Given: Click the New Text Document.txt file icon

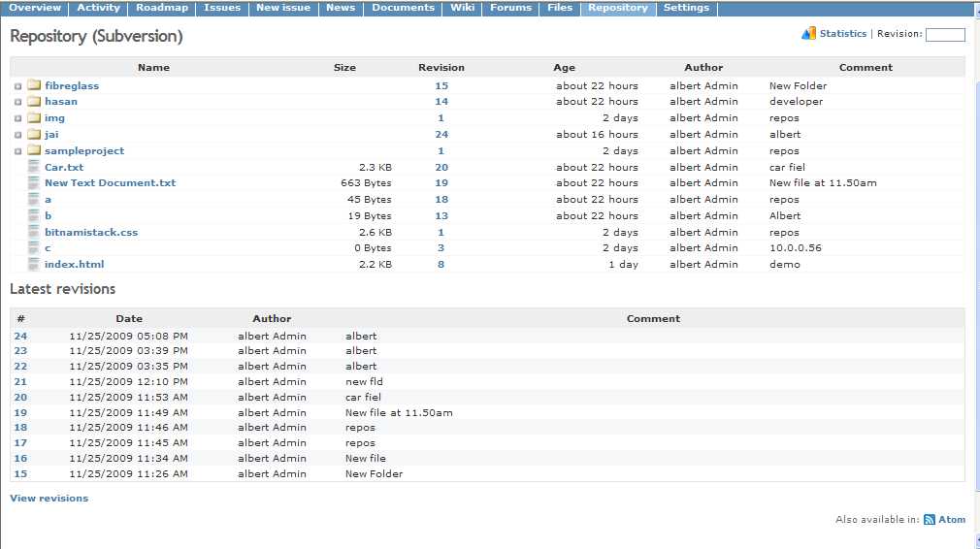Looking at the screenshot, I should (x=34, y=182).
